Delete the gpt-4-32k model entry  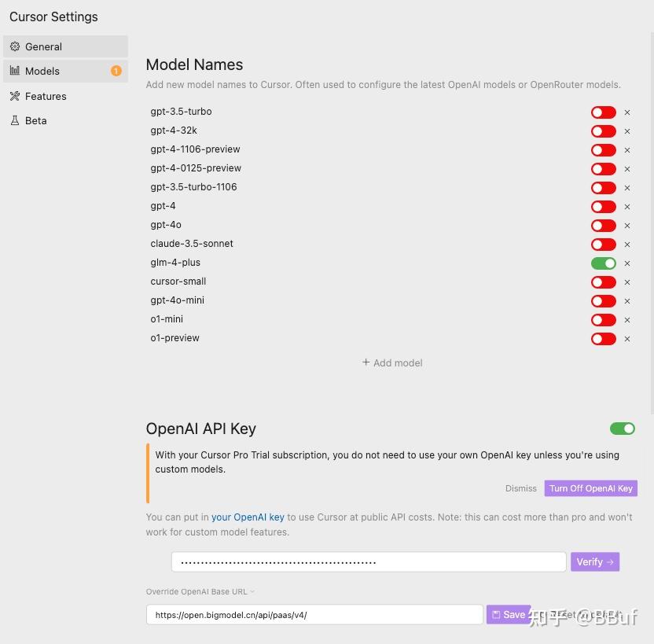627,131
